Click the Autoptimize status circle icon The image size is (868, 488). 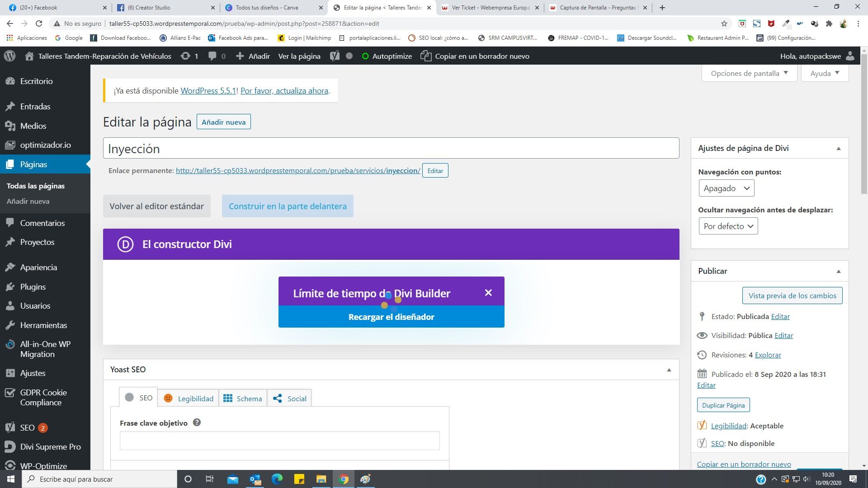[365, 56]
